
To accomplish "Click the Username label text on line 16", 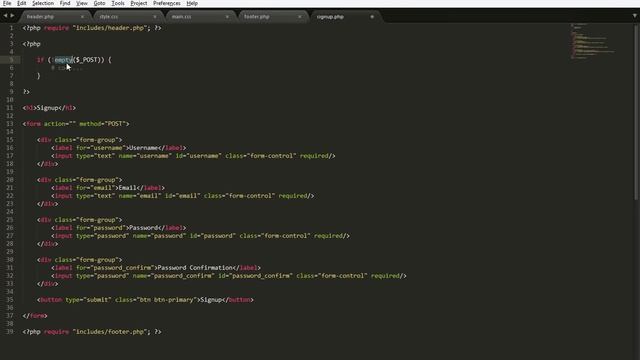I will point(143,148).
